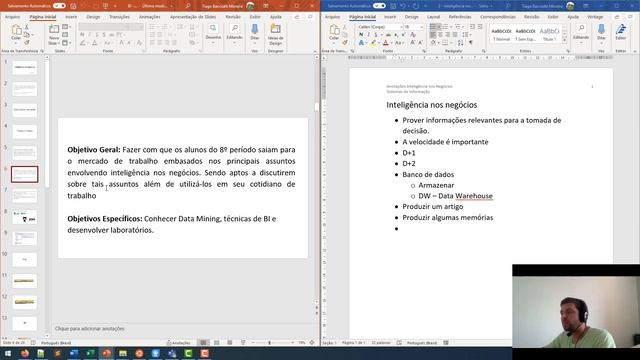Toggle AutoSave switch in PowerPoint title bar
640x360 pixels.
tap(59, 6)
